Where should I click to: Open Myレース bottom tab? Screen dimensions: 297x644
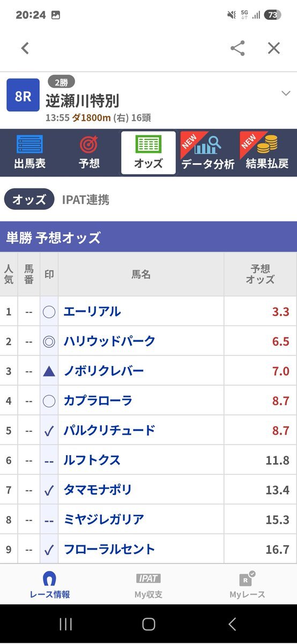coord(247,585)
